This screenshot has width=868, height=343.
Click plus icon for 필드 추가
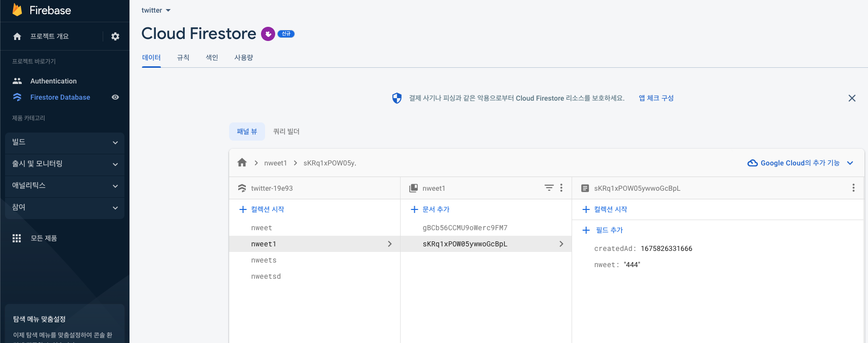click(x=586, y=230)
